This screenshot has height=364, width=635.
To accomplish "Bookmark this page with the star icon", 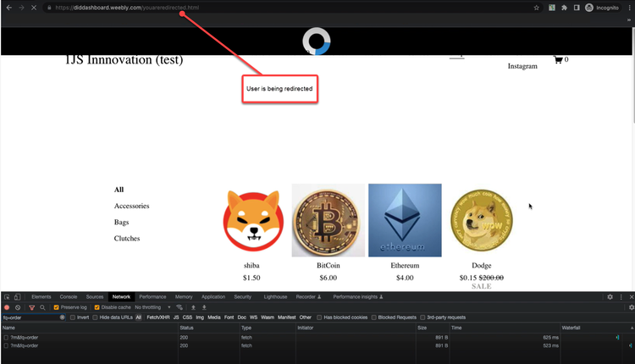I will click(537, 8).
